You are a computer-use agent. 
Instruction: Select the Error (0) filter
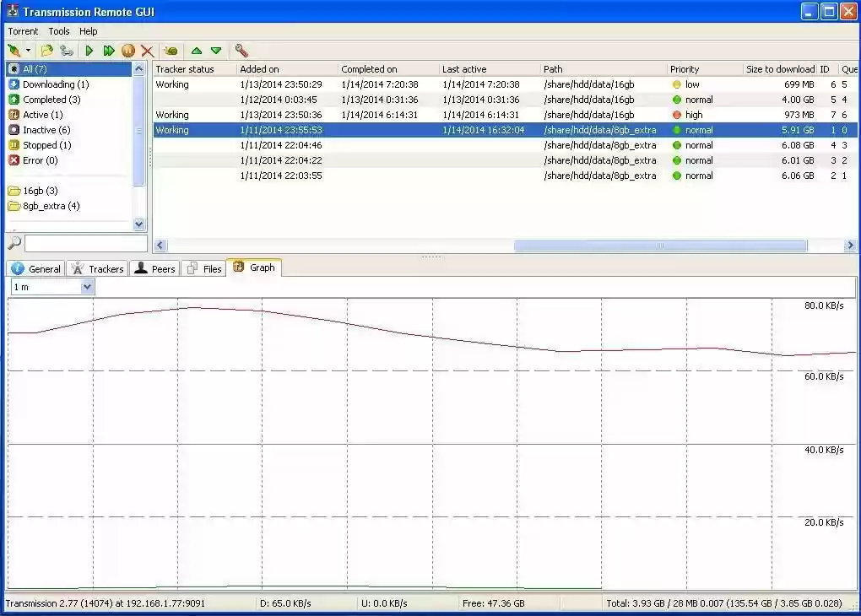68,160
